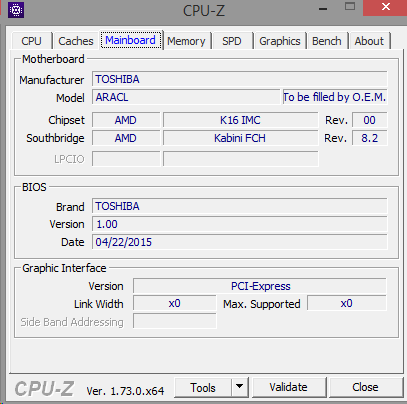Click the Manufacturer field showing TOSHIBA
The height and width of the screenshot is (404, 407).
tap(240, 79)
